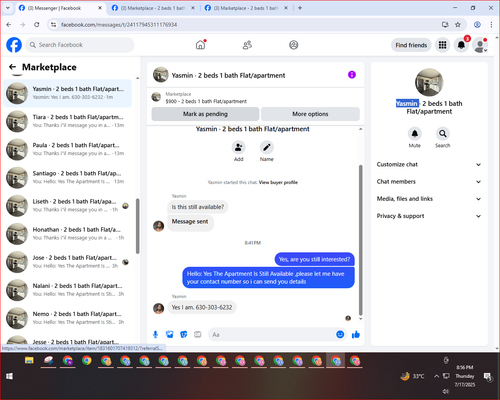Expand Customize chat section
The width and height of the screenshot is (500, 400).
click(x=429, y=164)
